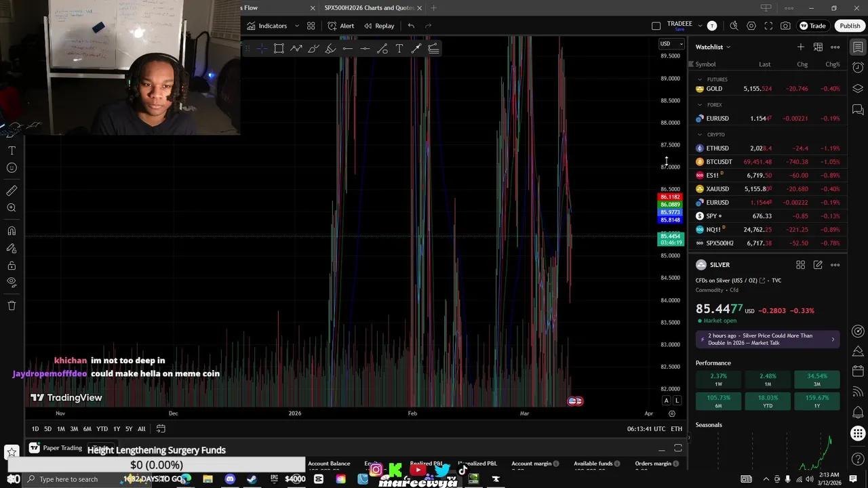
Task: Open emoji icons tool in left toolbar
Action: pos(12,167)
